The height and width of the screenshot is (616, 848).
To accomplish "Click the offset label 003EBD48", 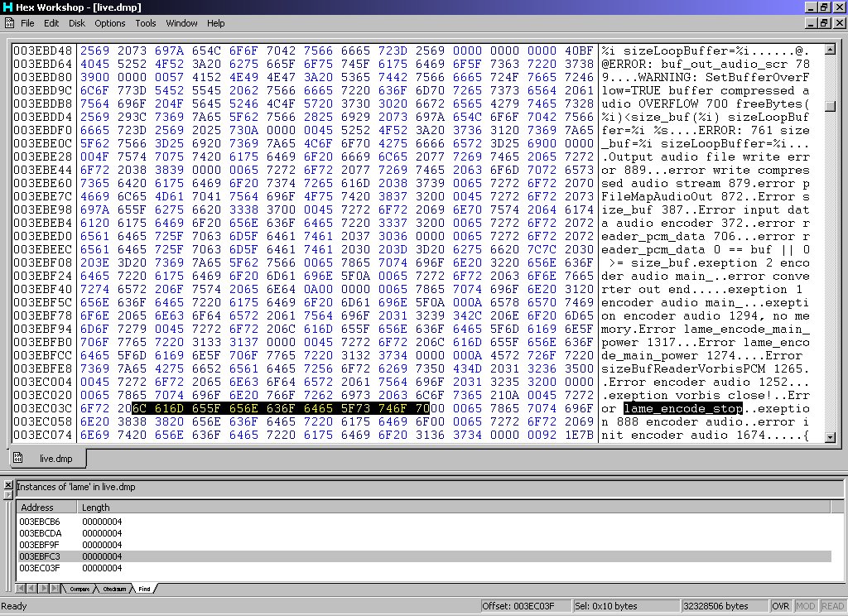I will (x=43, y=51).
